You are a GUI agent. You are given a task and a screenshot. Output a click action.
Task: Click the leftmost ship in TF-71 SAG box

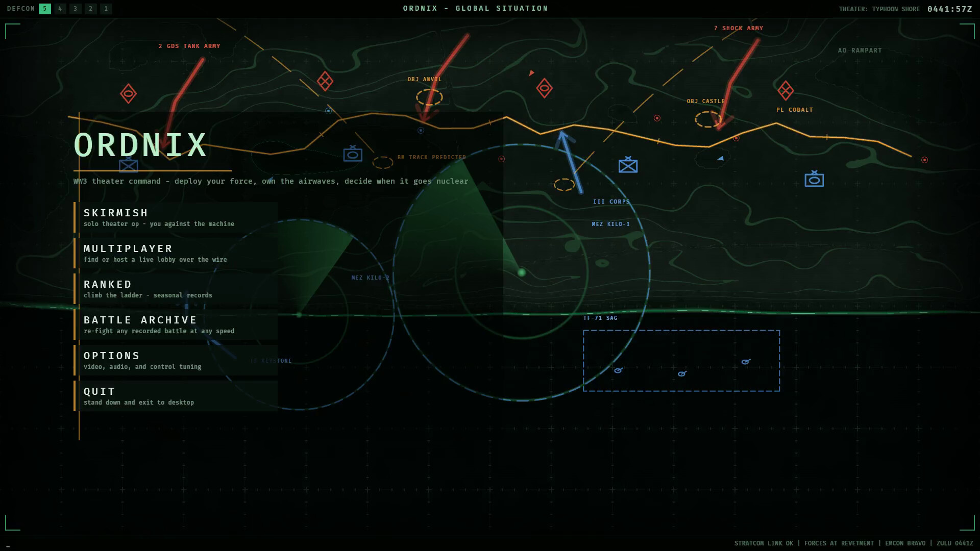618,370
